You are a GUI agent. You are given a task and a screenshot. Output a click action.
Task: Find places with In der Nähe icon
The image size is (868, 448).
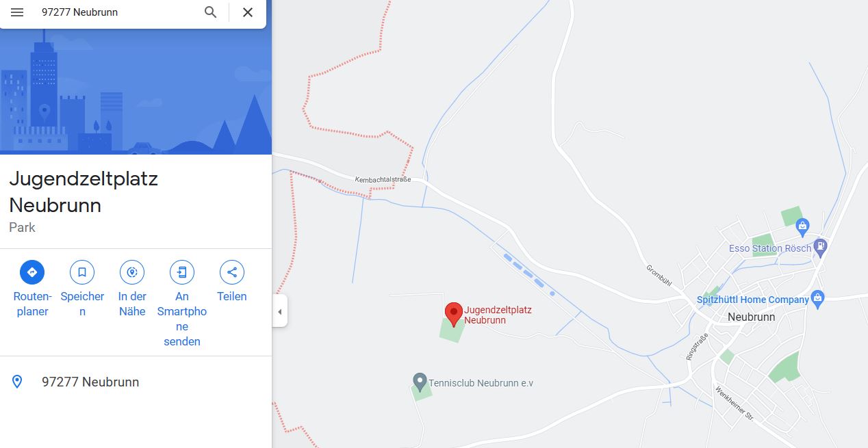point(132,272)
